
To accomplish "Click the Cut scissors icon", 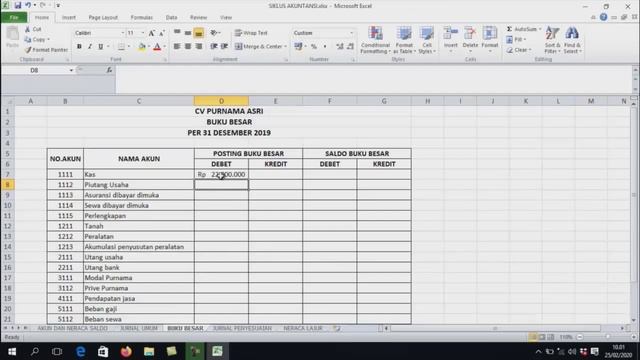I will pos(27,29).
